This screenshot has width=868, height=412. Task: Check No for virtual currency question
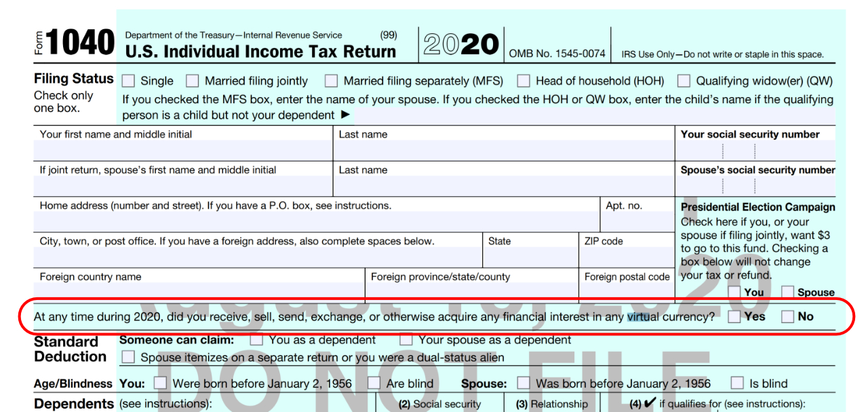click(787, 316)
